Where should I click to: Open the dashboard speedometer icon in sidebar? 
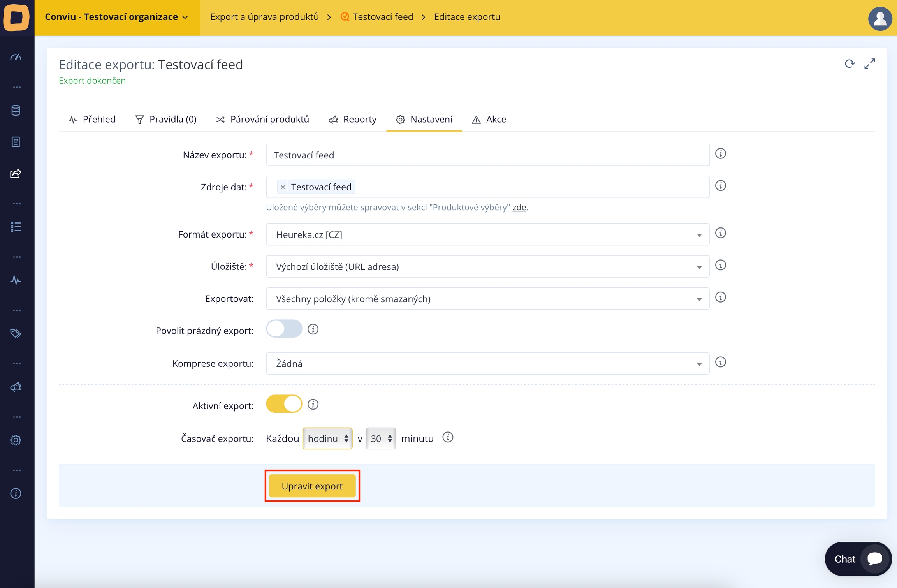pos(16,58)
